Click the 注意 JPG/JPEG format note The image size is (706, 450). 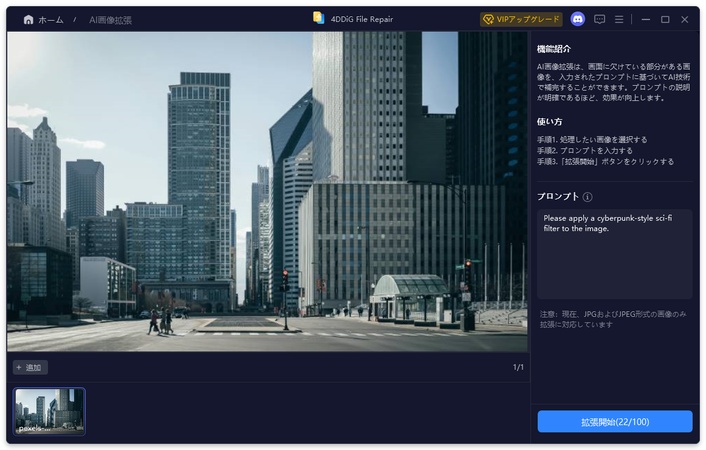click(x=613, y=319)
